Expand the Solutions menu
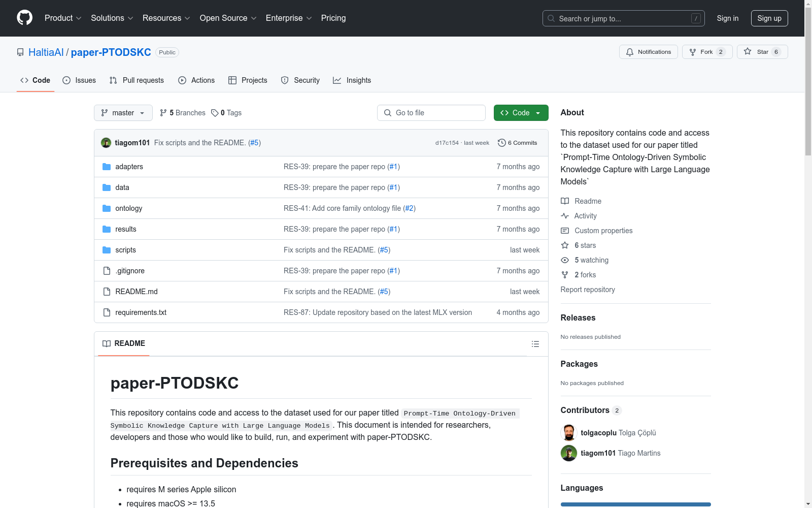This screenshot has width=812, height=508. coord(112,18)
